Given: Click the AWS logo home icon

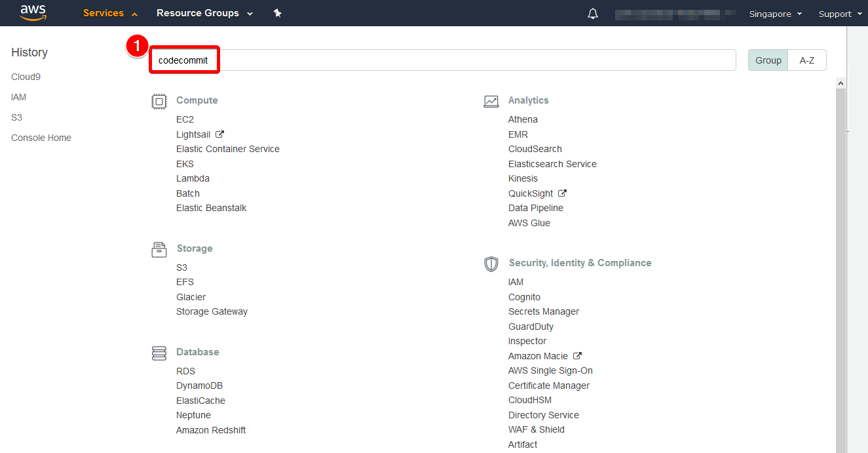Looking at the screenshot, I should pos(33,12).
